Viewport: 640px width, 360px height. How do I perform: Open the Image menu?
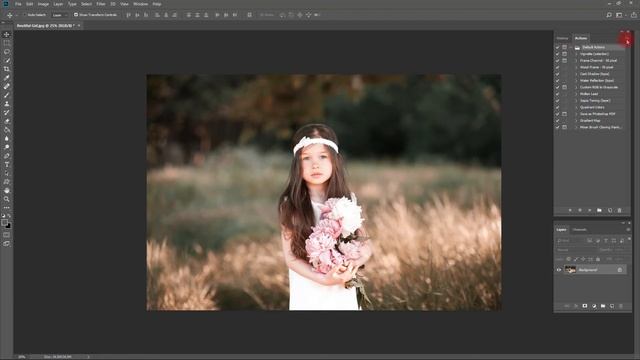click(43, 4)
